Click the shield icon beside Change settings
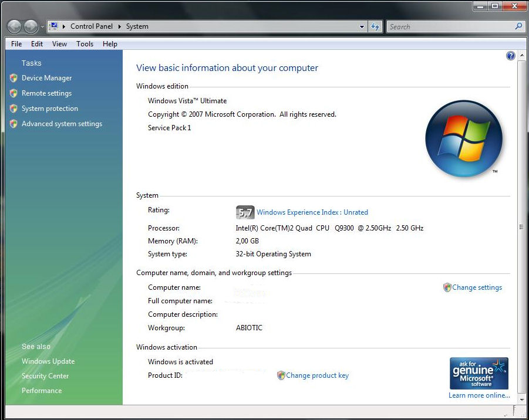 447,287
